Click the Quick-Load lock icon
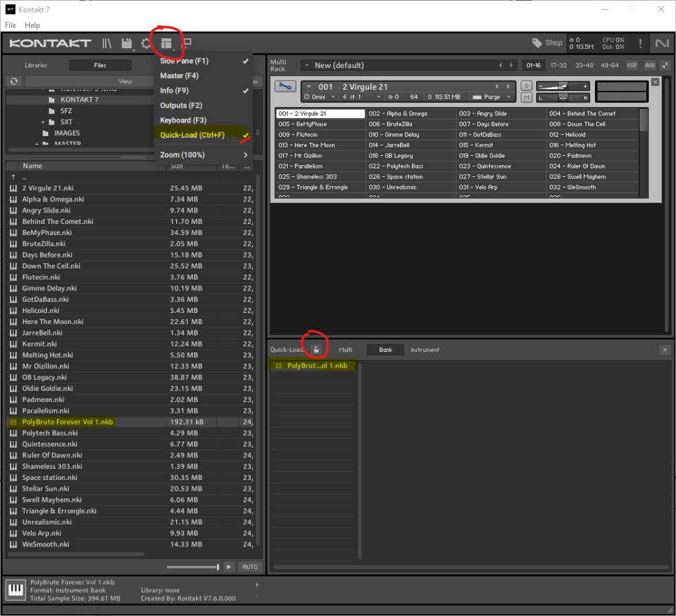The height and width of the screenshot is (616, 676). click(317, 350)
